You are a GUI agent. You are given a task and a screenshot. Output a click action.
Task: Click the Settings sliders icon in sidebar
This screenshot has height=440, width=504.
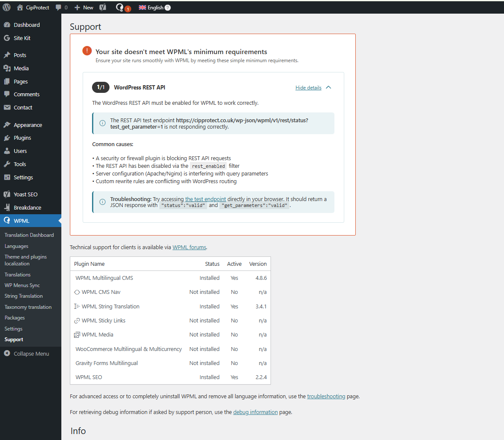click(x=7, y=177)
